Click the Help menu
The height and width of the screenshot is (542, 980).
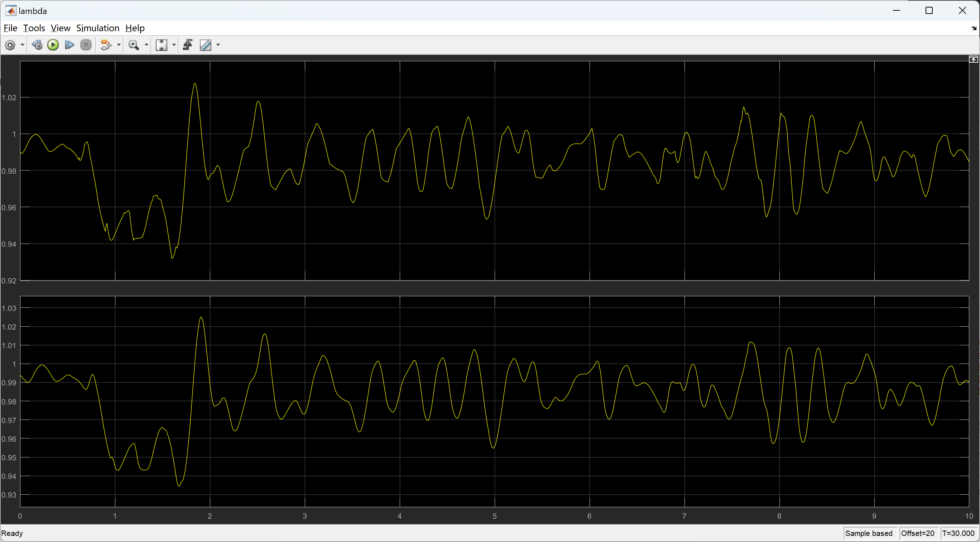point(135,28)
